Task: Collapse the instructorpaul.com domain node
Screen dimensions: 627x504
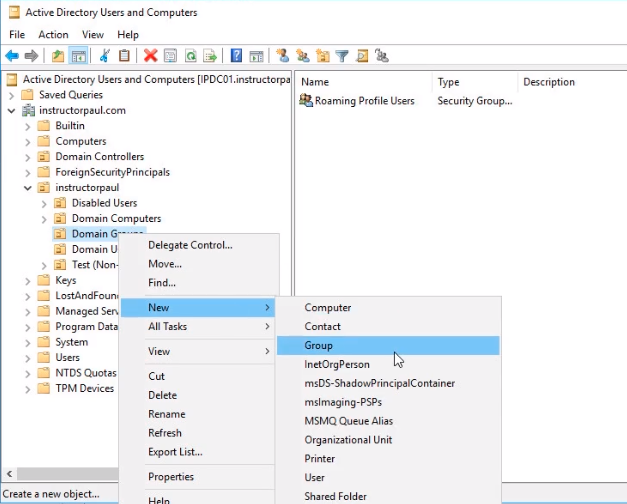Action: [x=11, y=111]
